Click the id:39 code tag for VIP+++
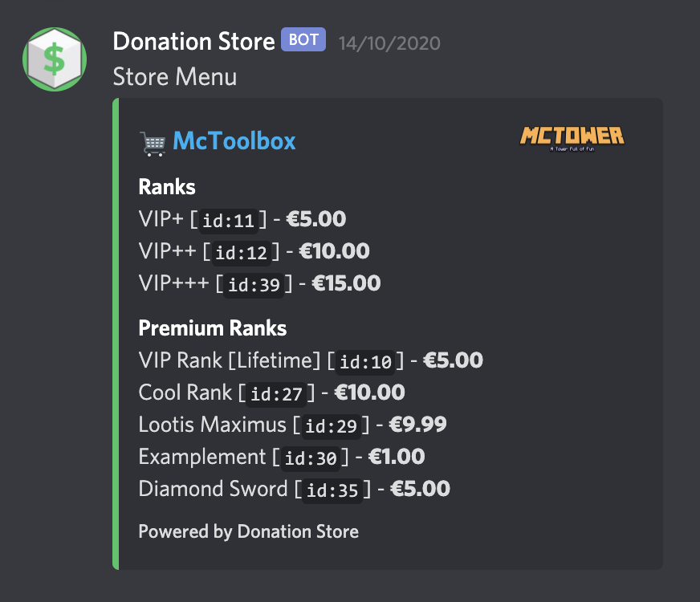Viewport: 700px width, 602px height. [x=254, y=285]
